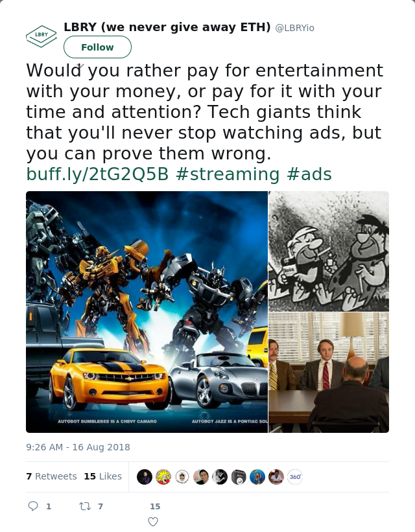This screenshot has width=415, height=532.
Task: Open the 9:26 AM - 16 Aug 2018 timestamp
Action: [78, 447]
